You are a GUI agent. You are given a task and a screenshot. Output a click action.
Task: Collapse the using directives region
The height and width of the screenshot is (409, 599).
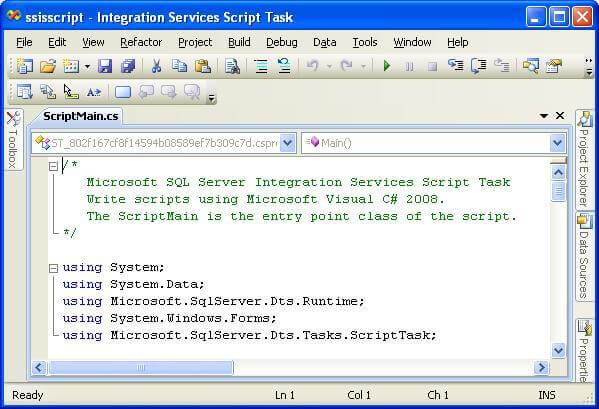click(x=53, y=268)
